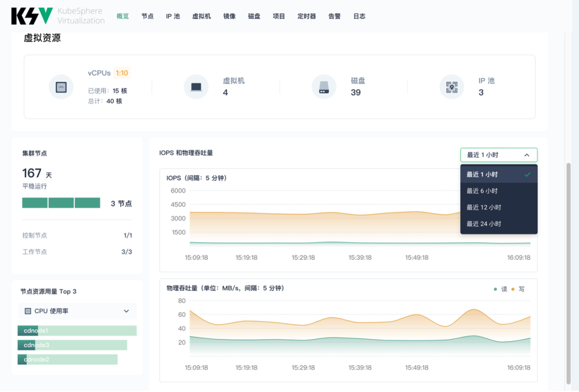Viewport: 579px width, 392px height.
Task: Open the 项目 menu item
Action: (x=279, y=16)
